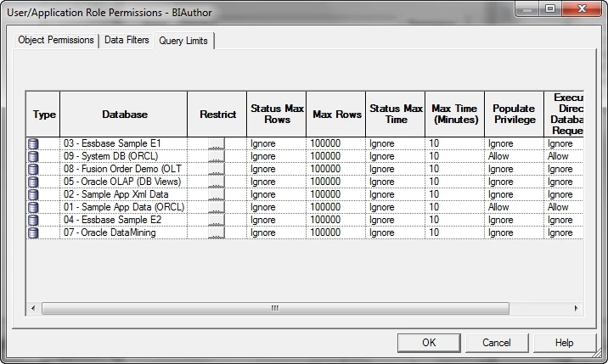Viewport: 608px width, 364px height.
Task: Open Restrict ellipsis for 03 - Essbase Sample E1
Action: pos(217,143)
